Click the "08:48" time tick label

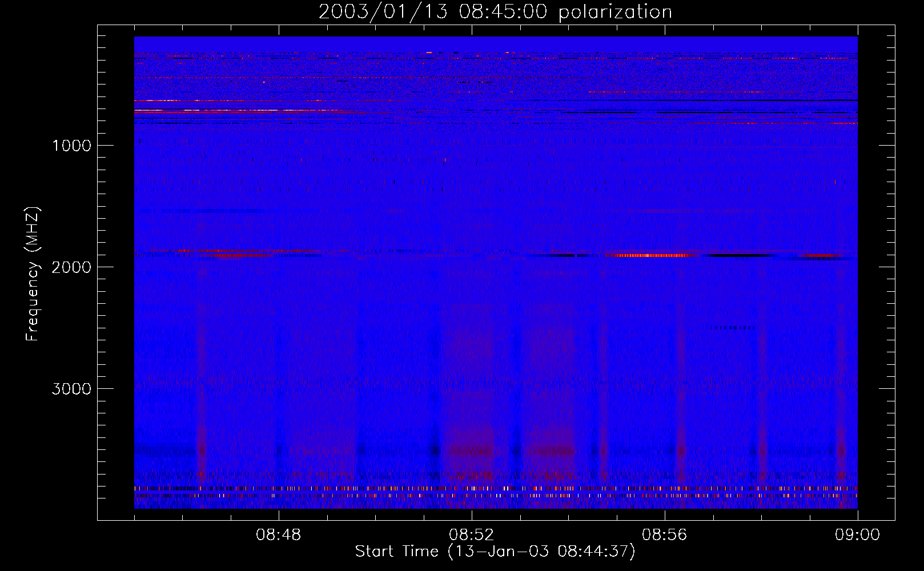click(278, 535)
